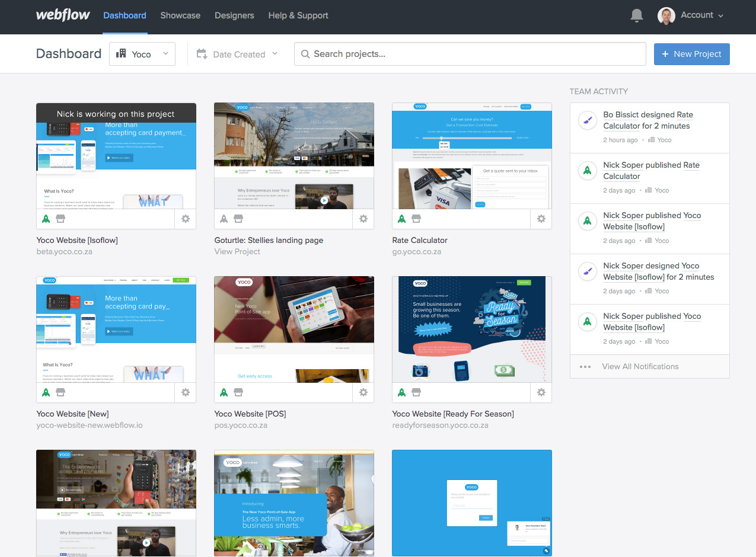
Task: Open settings gear for Yoco Website [New]
Action: [186, 392]
